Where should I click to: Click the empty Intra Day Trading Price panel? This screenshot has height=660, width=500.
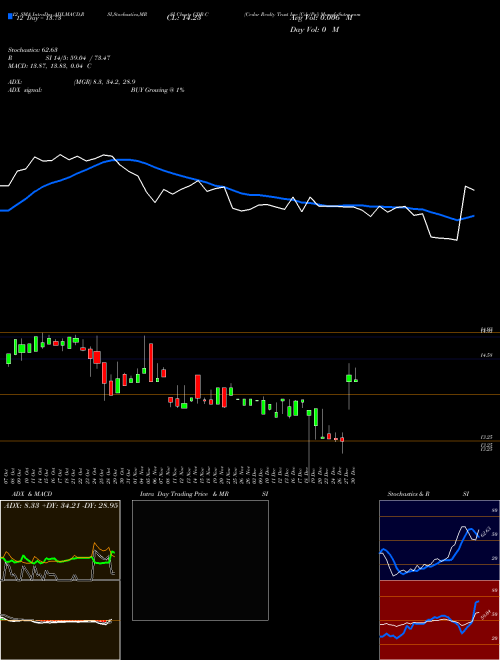click(200, 560)
